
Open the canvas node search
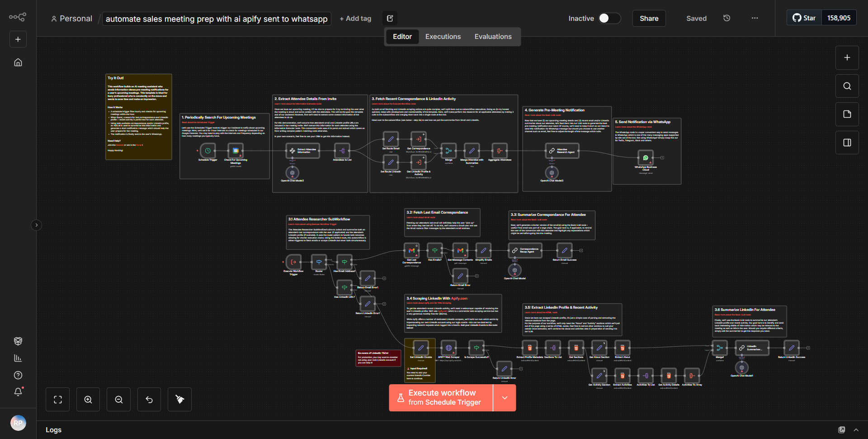pos(847,86)
